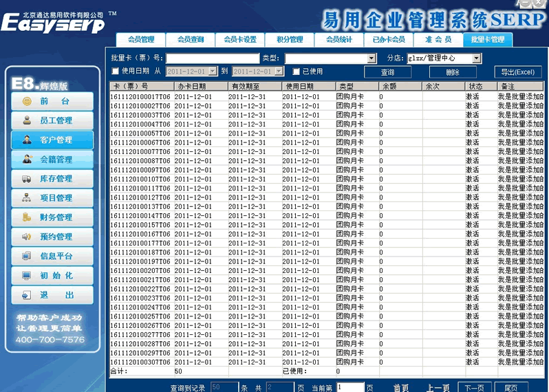
Task: Click the smiley face icon for 前台
Action: 27,101
